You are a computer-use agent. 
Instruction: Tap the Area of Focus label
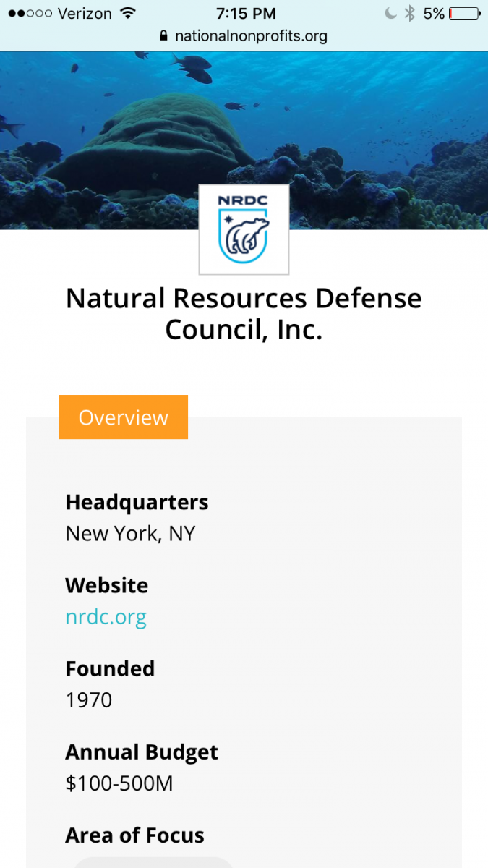[x=134, y=835]
